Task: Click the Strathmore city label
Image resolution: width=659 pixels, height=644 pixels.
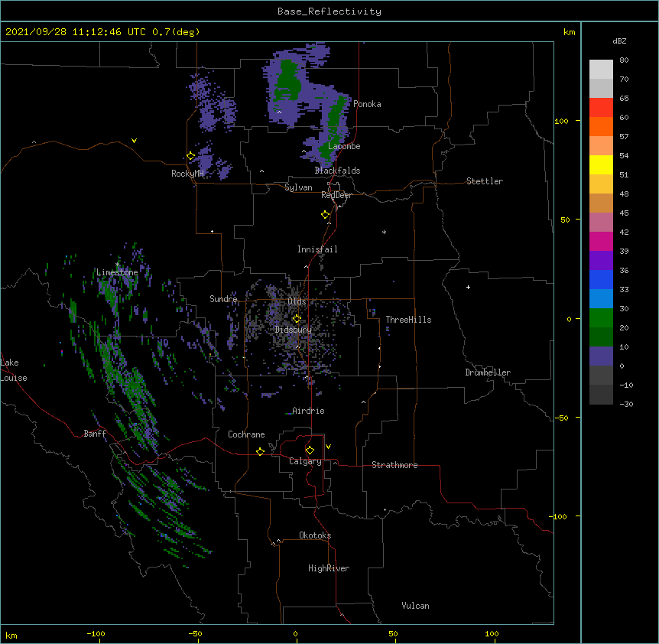Action: 394,465
